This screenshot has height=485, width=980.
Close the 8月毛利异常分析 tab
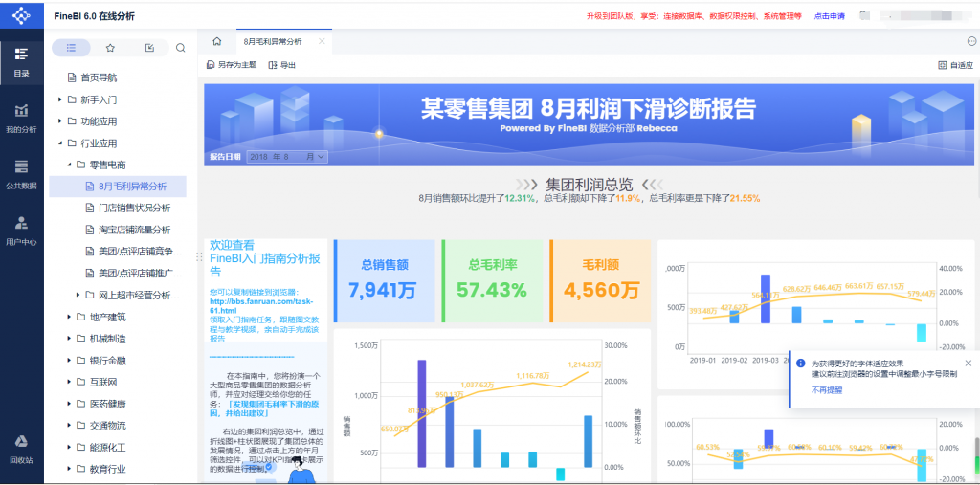(322, 41)
